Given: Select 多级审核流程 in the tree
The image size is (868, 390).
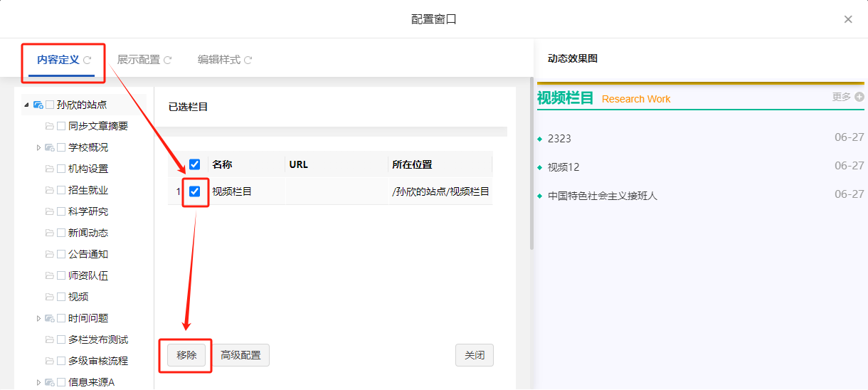Looking at the screenshot, I should (98, 361).
